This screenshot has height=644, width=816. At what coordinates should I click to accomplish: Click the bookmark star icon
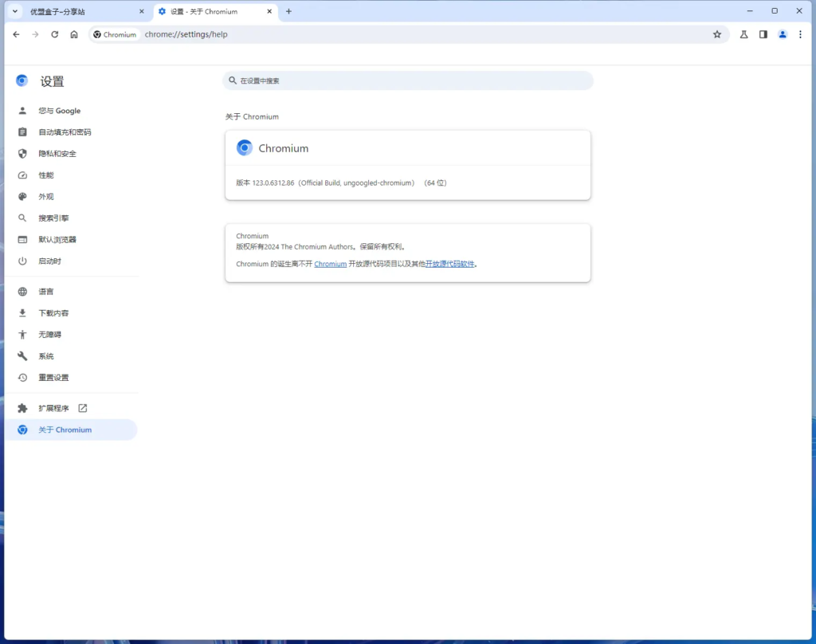point(716,34)
